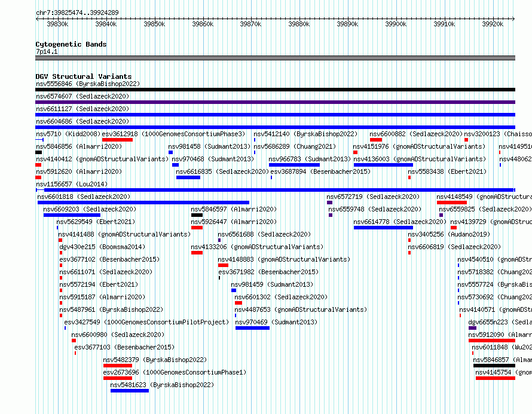Open the nsv5846856 (Almarri2020) variant
The image size is (532, 414).
pos(79,146)
